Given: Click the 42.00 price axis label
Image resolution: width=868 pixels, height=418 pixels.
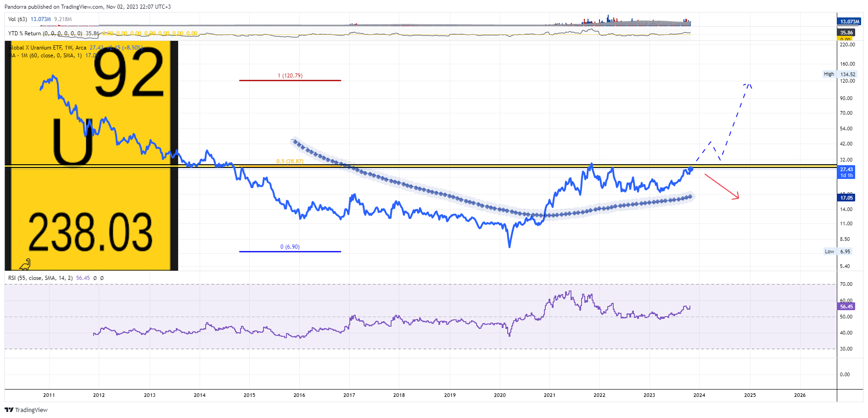Looking at the screenshot, I should (x=846, y=144).
